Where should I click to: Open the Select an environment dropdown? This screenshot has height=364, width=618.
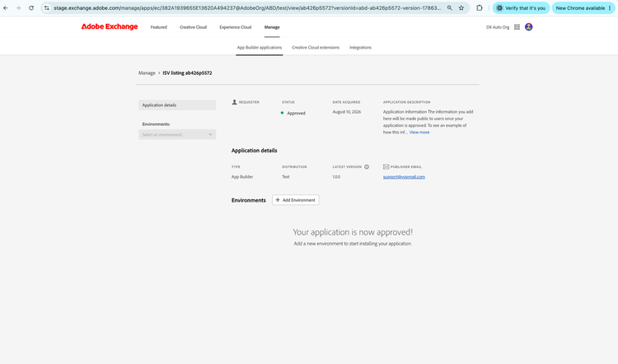pos(177,135)
